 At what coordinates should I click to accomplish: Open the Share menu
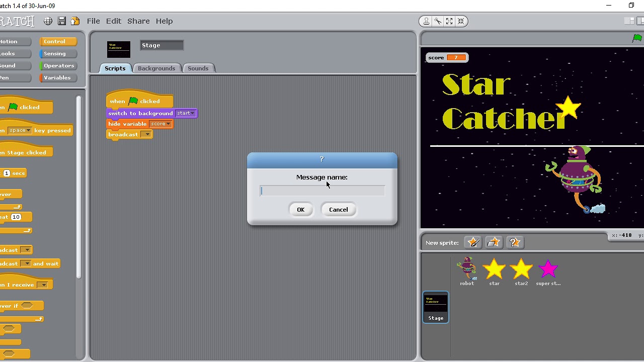[138, 21]
